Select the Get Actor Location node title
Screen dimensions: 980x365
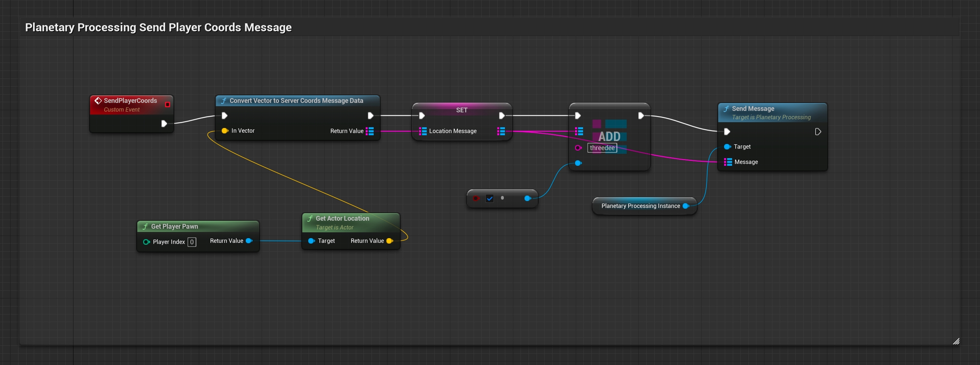coord(342,219)
